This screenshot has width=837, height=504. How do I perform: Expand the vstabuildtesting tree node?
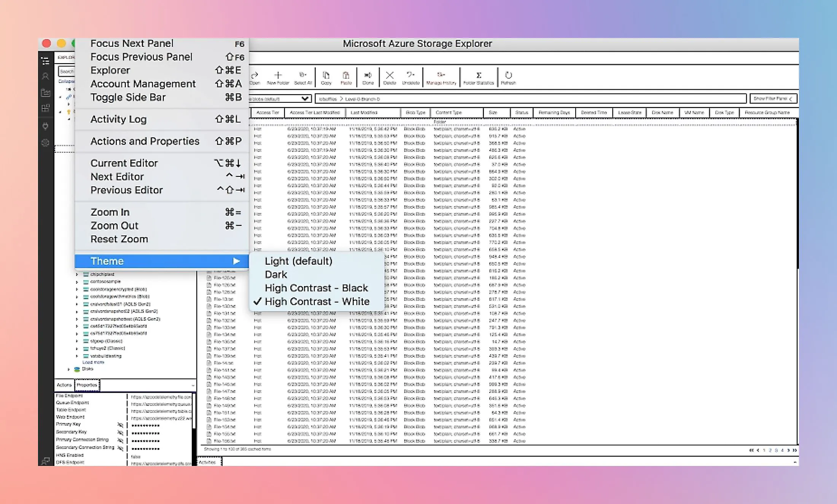point(77,356)
